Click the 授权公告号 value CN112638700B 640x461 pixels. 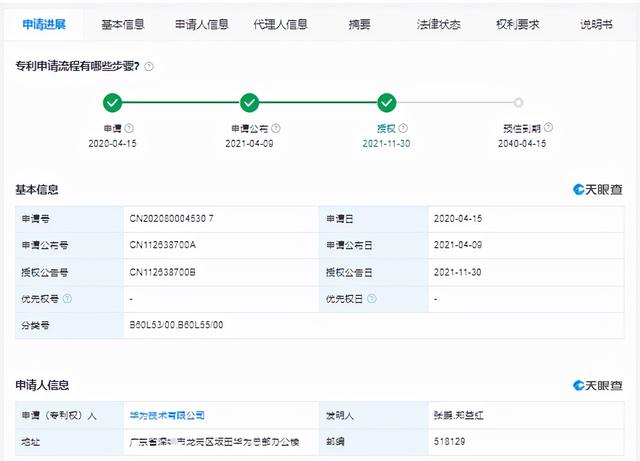[x=162, y=272]
